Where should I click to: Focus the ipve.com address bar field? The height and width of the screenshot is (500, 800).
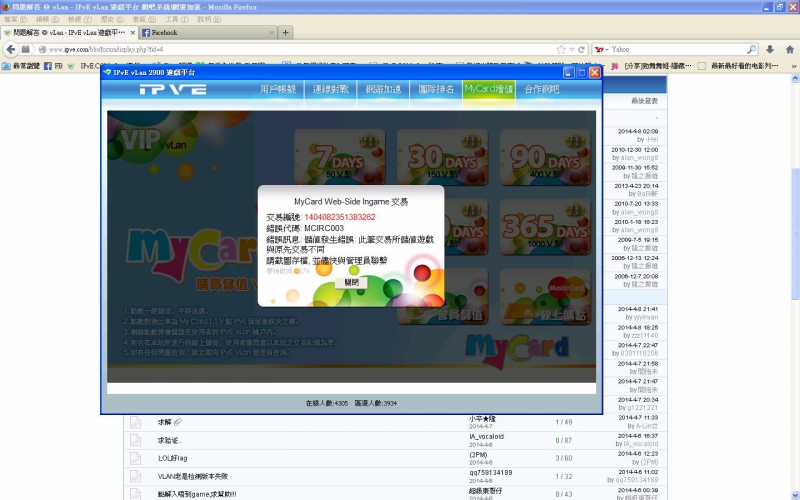300,49
